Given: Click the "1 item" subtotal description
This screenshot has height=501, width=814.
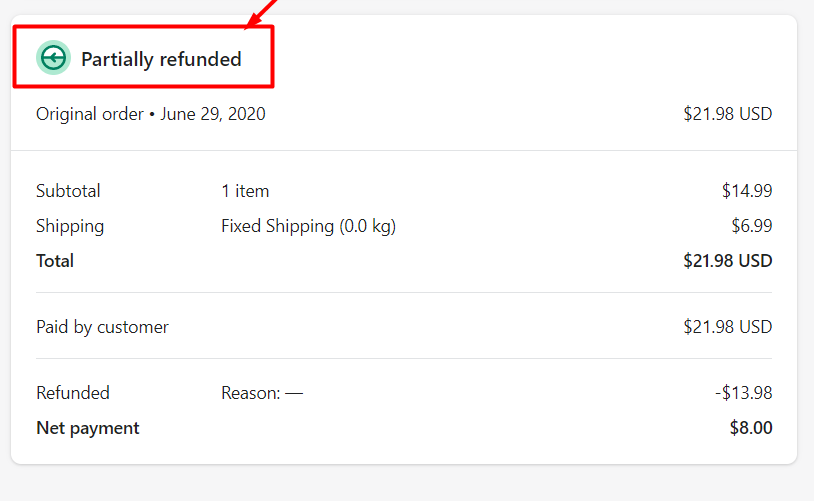Looking at the screenshot, I should (x=245, y=191).
